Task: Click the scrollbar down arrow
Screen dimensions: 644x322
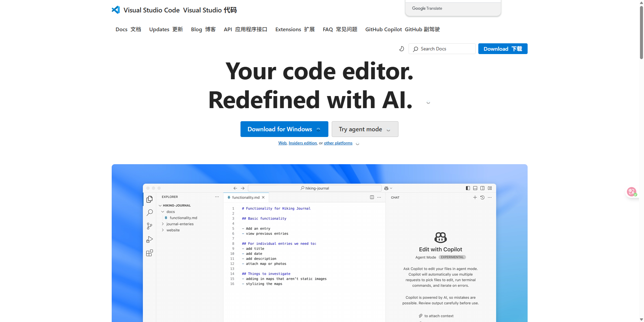Action: point(641,319)
